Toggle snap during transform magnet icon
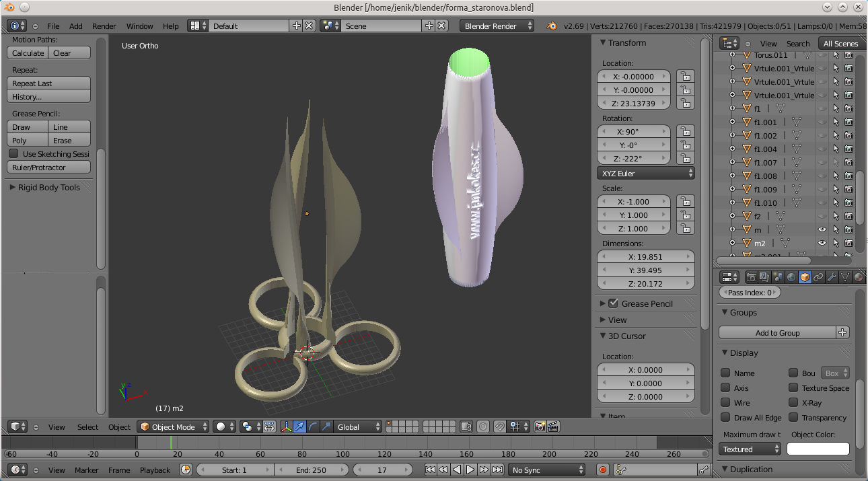 (499, 427)
